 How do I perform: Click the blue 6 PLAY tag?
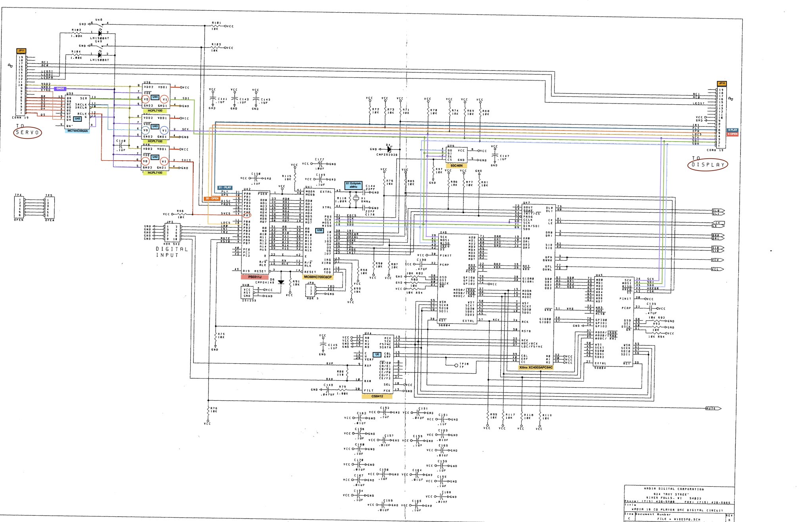[x=733, y=130]
